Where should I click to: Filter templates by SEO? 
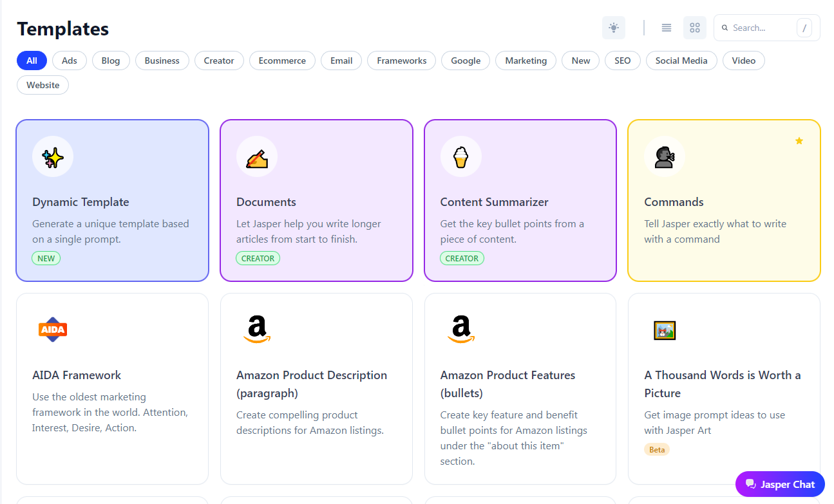click(x=623, y=61)
